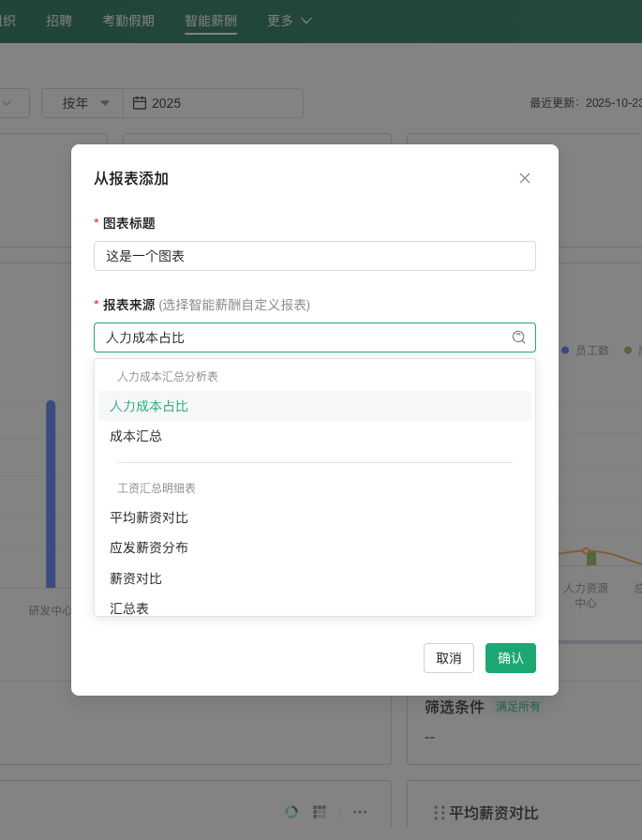Click the donut chart view icon
The height and width of the screenshot is (840, 642).
[x=291, y=811]
